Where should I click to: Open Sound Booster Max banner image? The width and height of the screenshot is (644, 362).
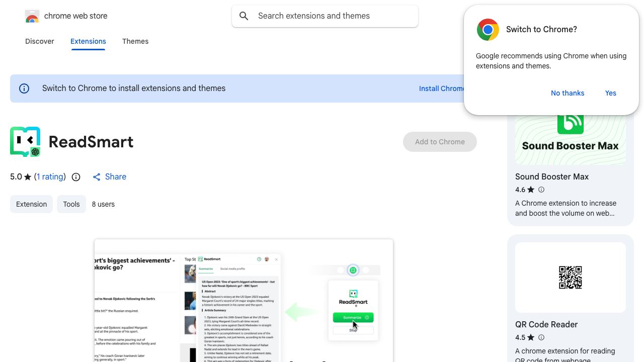(x=571, y=140)
